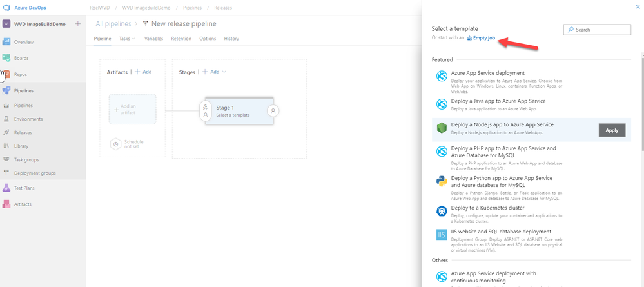
Task: Switch to the Pipeline tab
Action: pos(102,39)
